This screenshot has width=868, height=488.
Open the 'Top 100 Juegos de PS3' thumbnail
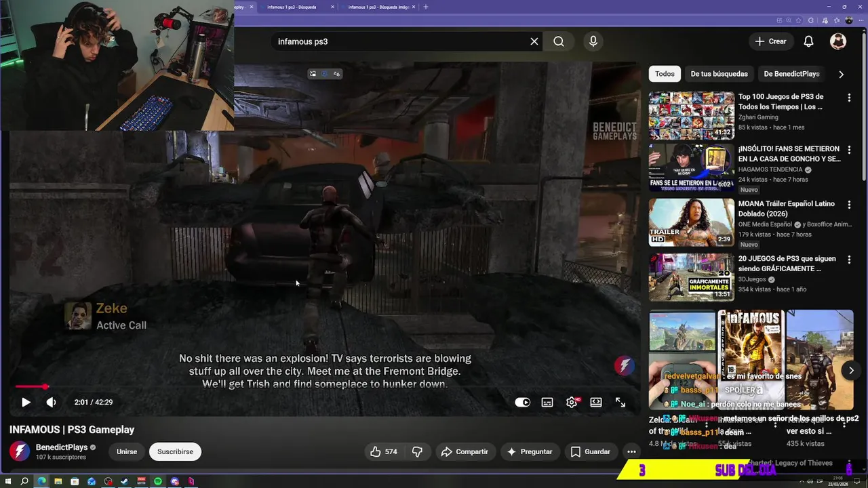tap(691, 115)
